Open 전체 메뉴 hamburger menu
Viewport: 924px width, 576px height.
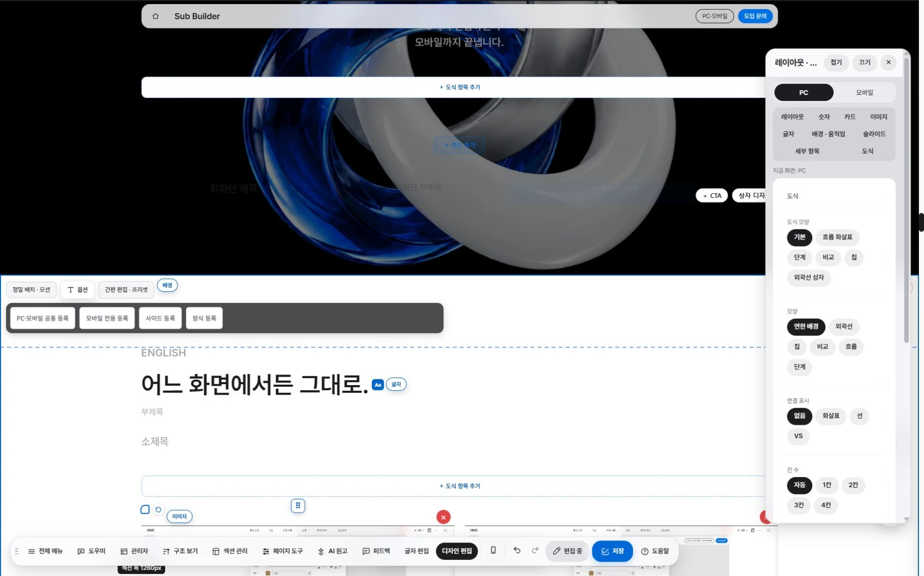[45, 551]
